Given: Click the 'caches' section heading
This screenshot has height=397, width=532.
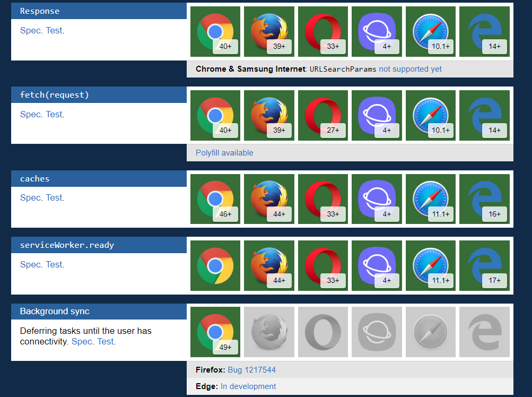Looking at the screenshot, I should click(99, 179).
